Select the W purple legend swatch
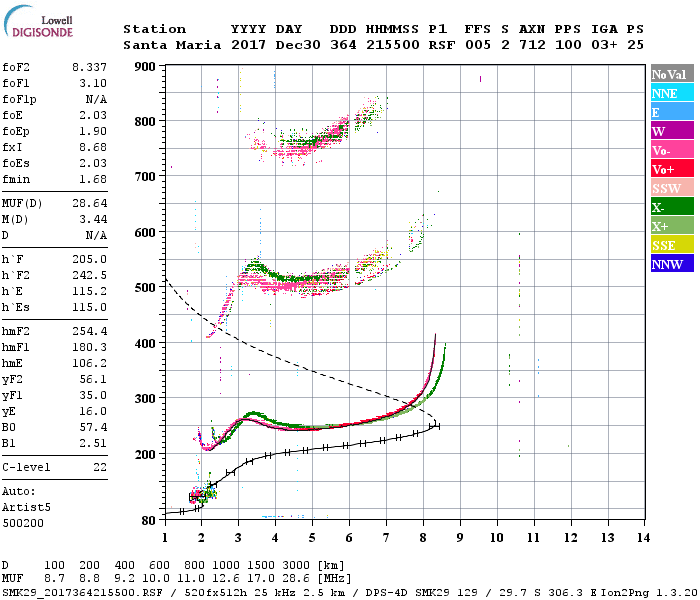Image resolution: width=700 pixels, height=600 pixels. [x=672, y=131]
